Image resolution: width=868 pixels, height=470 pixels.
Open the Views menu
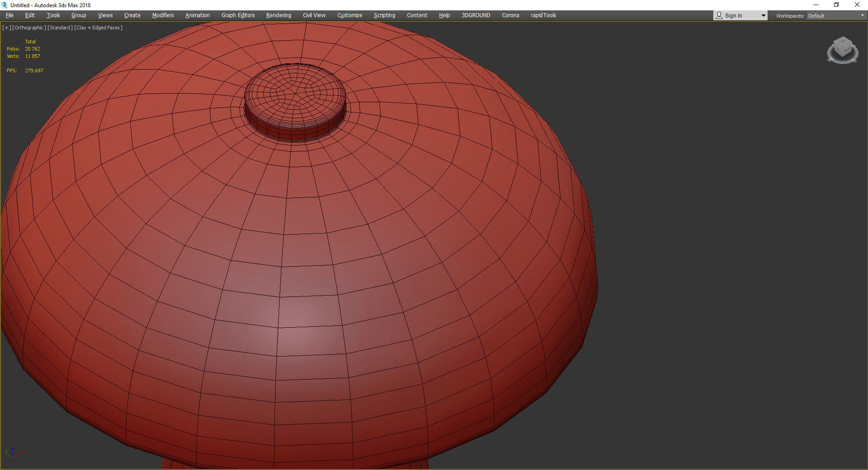tap(105, 15)
